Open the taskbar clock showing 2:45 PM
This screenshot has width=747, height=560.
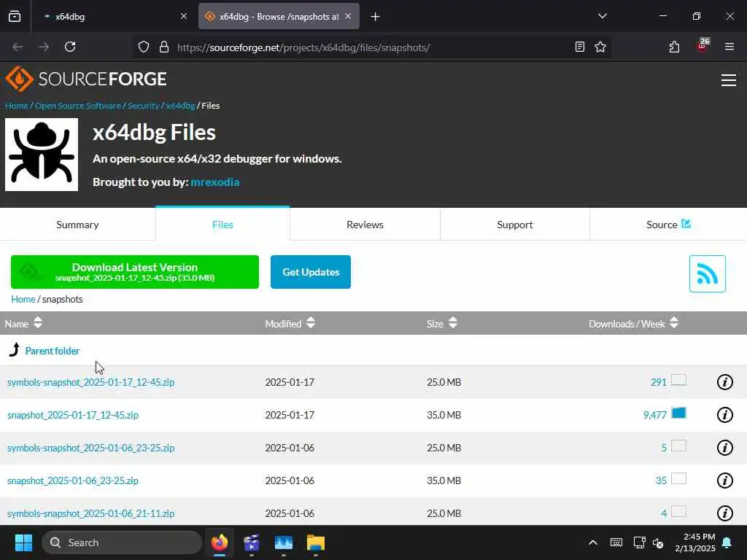click(x=695, y=542)
